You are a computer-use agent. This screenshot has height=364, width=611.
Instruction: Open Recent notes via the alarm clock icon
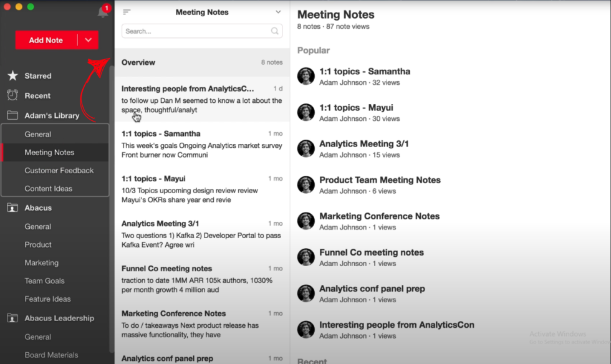click(14, 95)
